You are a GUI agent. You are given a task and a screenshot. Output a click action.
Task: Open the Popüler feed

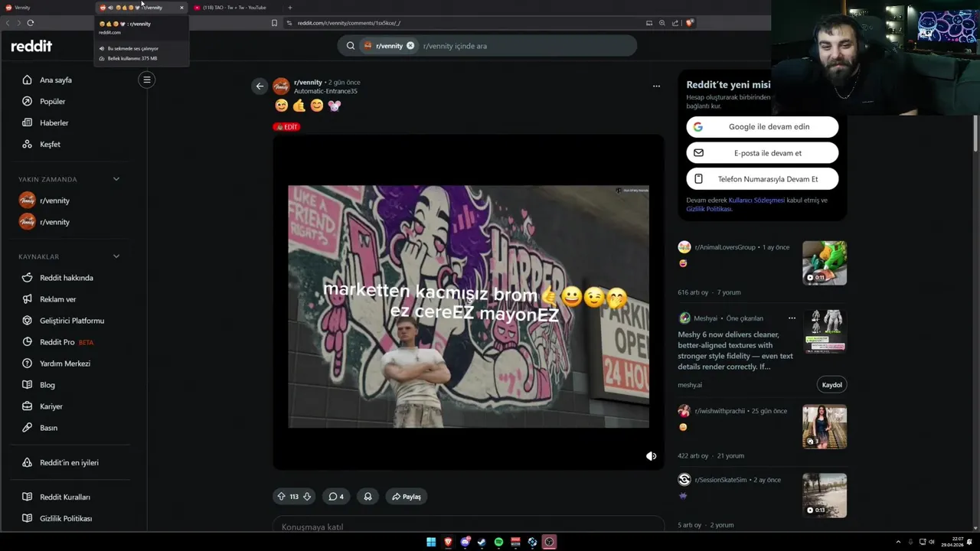click(53, 101)
